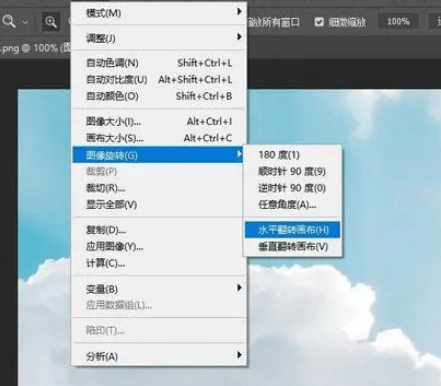441x386 pixels.
Task: Select the highlighted 图像旋转(G) entry
Action: pyautogui.click(x=158, y=155)
